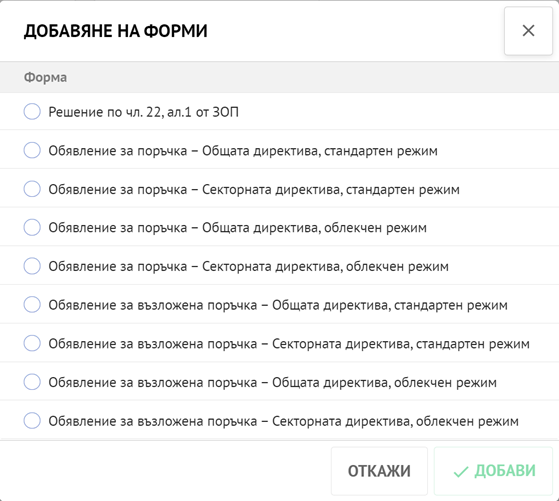This screenshot has width=559, height=501.
Task: Confirm with the ДОБАВИ button
Action: [493, 471]
